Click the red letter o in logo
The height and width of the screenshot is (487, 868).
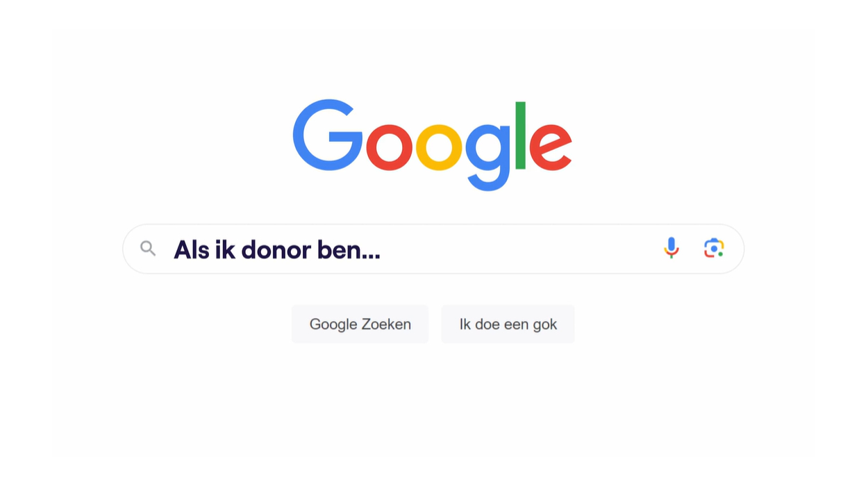(x=389, y=147)
